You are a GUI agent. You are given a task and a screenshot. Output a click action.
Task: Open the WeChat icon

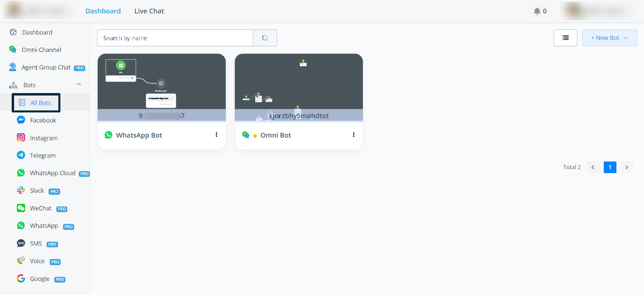click(21, 208)
